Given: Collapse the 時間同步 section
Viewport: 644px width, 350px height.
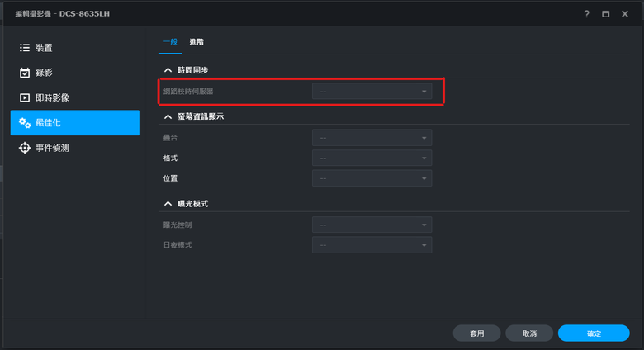Looking at the screenshot, I should (168, 70).
